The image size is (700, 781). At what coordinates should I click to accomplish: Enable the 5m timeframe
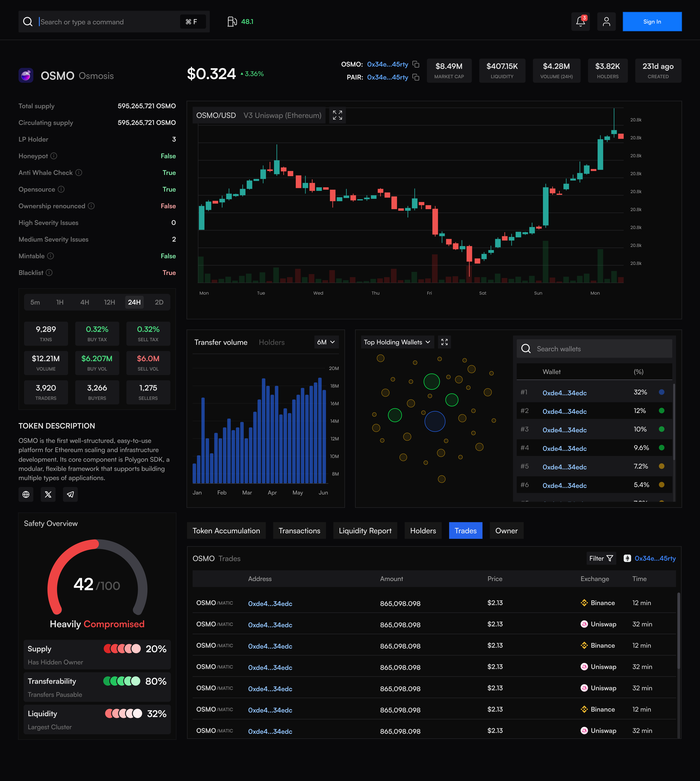coord(35,302)
